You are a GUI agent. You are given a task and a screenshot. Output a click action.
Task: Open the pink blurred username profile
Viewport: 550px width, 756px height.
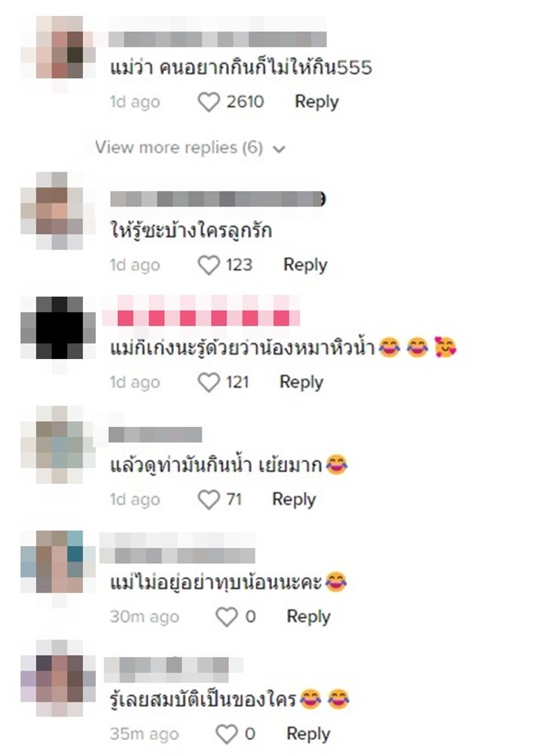(201, 311)
